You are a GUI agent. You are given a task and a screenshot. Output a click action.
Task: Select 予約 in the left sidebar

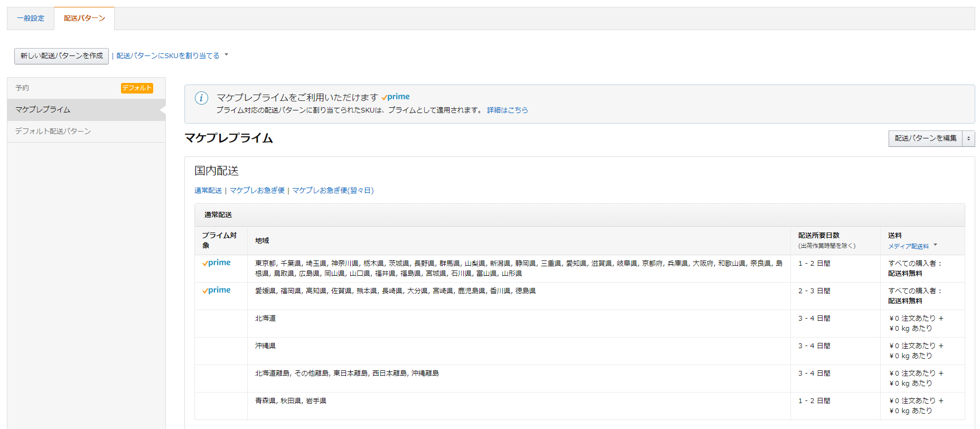click(x=22, y=88)
